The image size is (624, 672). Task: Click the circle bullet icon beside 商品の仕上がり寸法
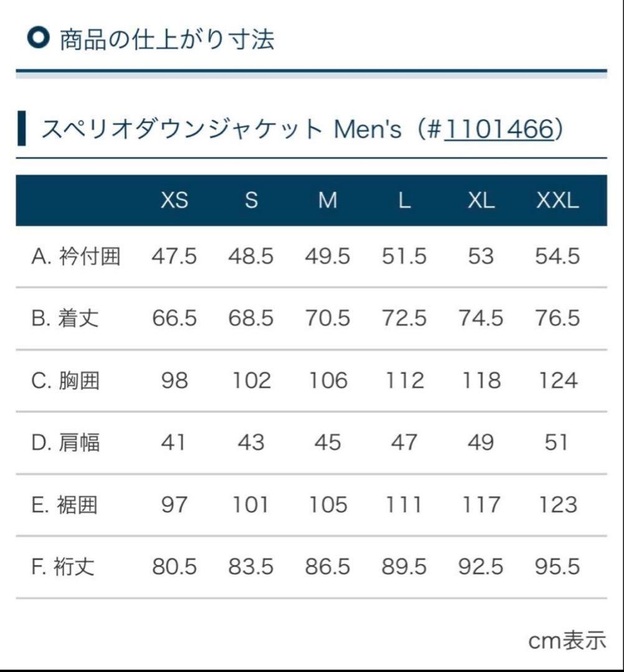point(39,39)
